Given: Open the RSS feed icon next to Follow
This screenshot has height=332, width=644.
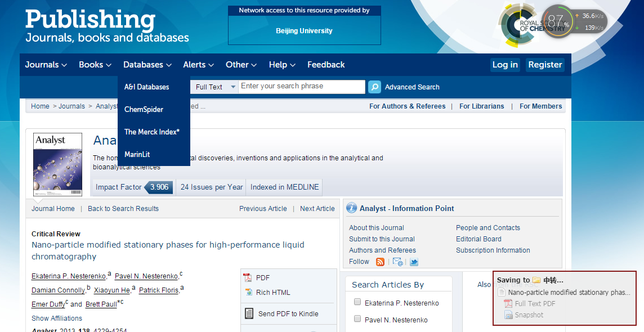Looking at the screenshot, I should point(381,262).
